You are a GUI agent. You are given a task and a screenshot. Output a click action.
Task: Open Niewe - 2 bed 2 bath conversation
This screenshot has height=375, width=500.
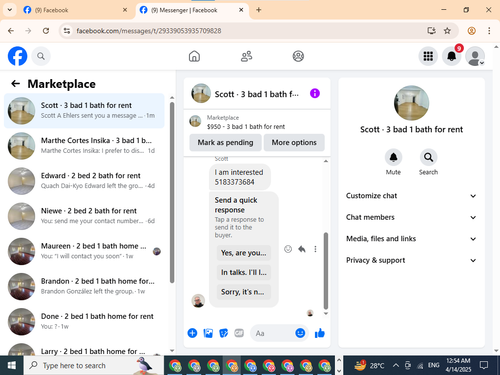click(x=84, y=216)
